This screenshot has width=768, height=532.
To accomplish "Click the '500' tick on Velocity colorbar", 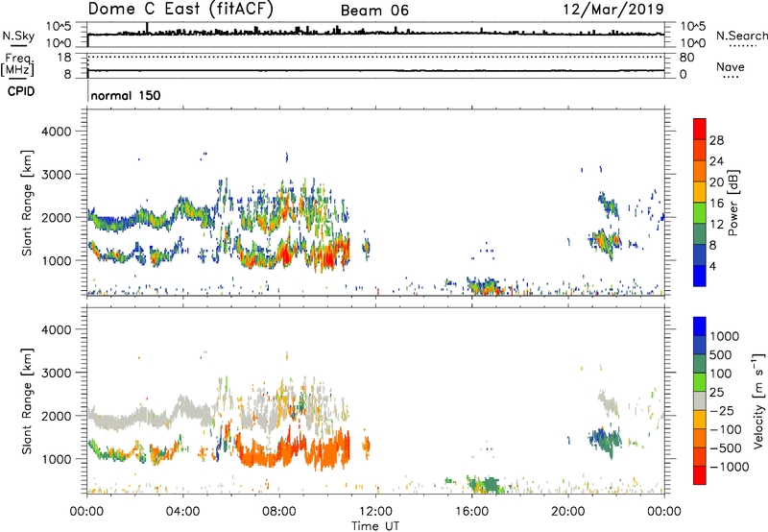I will (x=721, y=355).
